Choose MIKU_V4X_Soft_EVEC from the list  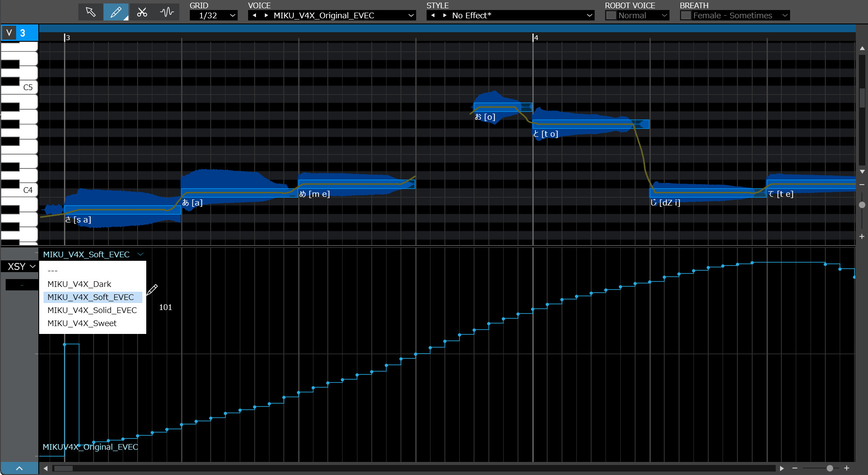click(93, 297)
